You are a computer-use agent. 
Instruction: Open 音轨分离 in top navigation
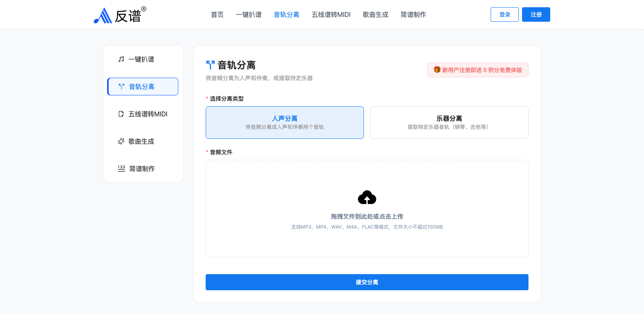pos(287,14)
